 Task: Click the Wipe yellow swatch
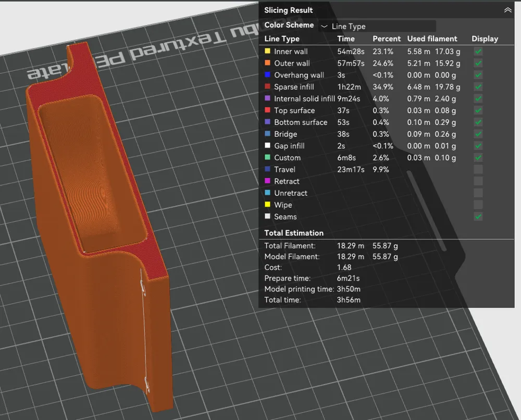click(x=267, y=204)
